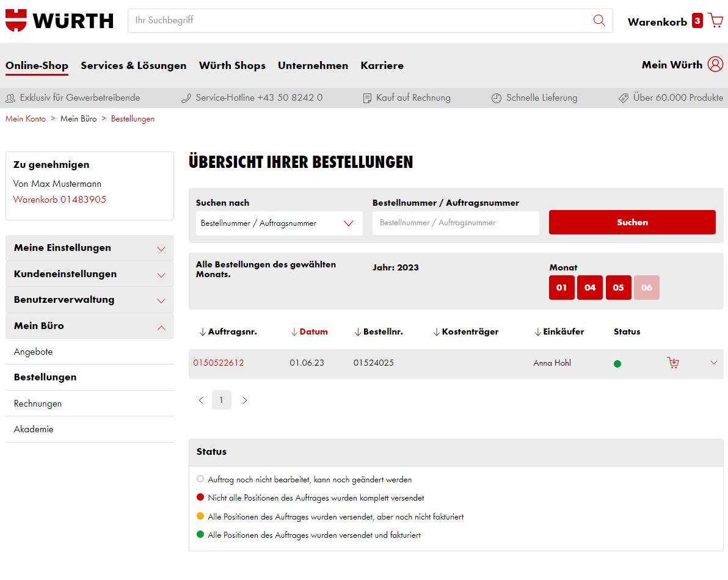This screenshot has height=580, width=728.
Task: Click white legend dot for unprocessed orders
Action: (200, 479)
